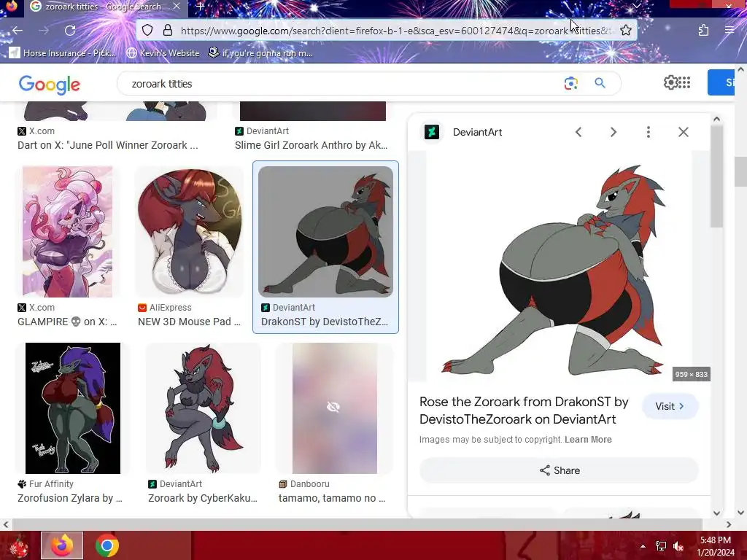Click the horizontal scrollbar's right arrow

[x=729, y=524]
